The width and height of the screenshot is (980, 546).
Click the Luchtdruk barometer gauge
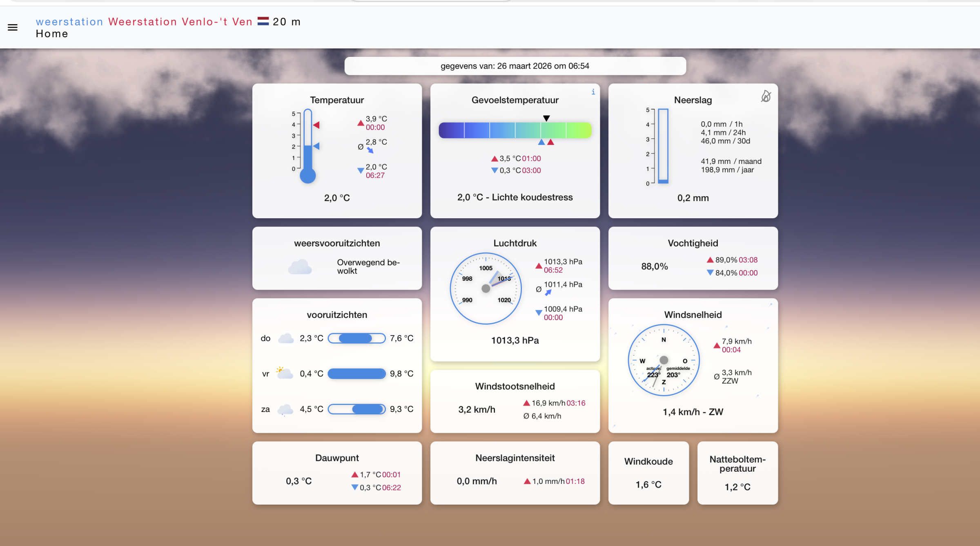click(486, 289)
